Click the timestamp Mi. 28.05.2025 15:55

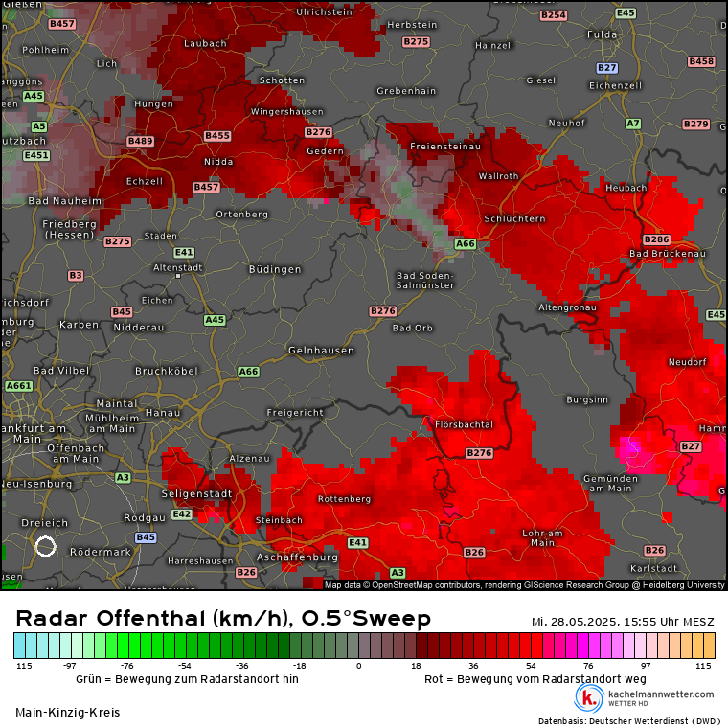point(623,622)
